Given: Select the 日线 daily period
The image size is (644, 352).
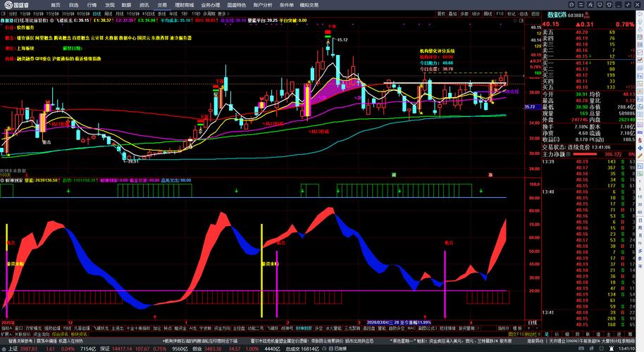Looking at the screenshot, I should (97, 13).
